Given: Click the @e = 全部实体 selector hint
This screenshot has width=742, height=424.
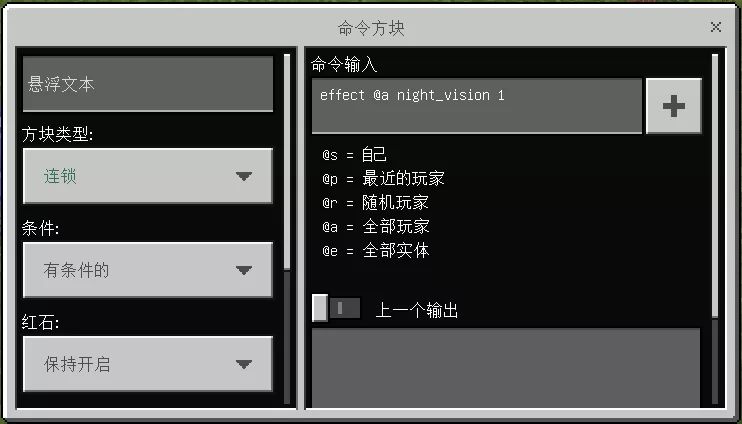Looking at the screenshot, I should pos(376,251).
